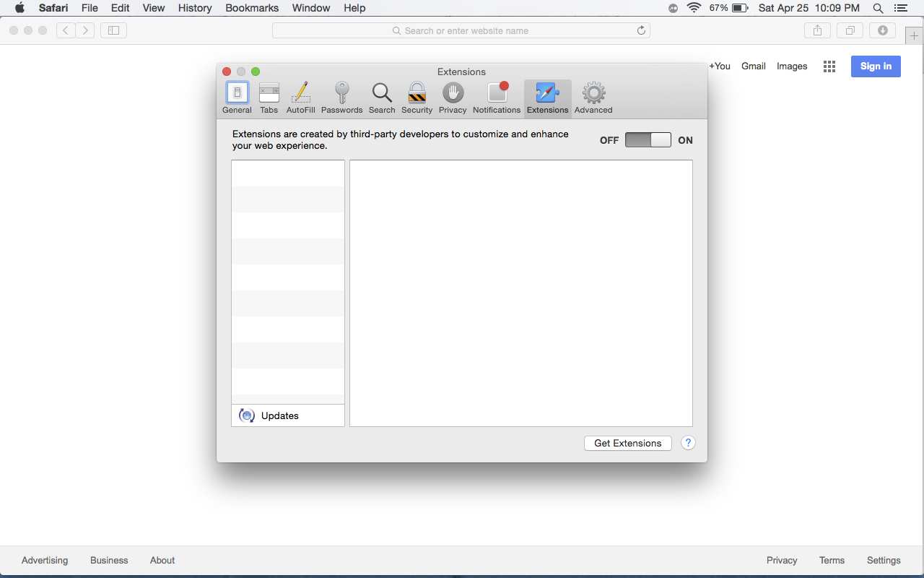Click the menu bar status icon left of Wi-Fi
This screenshot has width=924, height=578.
click(674, 8)
